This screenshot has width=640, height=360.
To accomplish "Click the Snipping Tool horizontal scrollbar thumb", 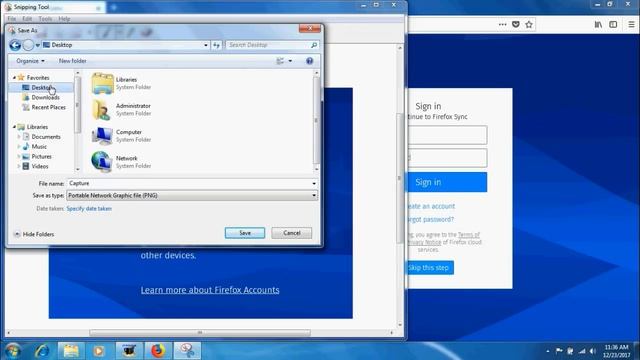I will coord(200,333).
